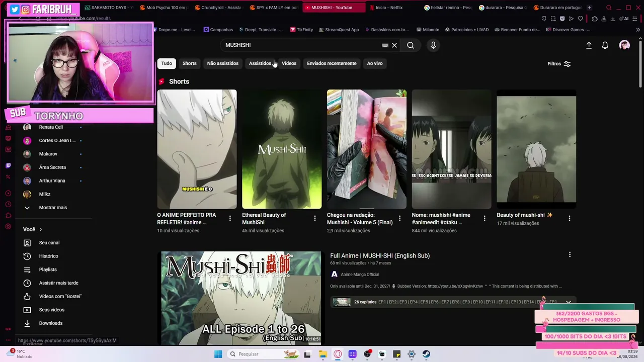The image size is (644, 362).
Task: Expand the Você section chevron
Action: [x=41, y=229]
